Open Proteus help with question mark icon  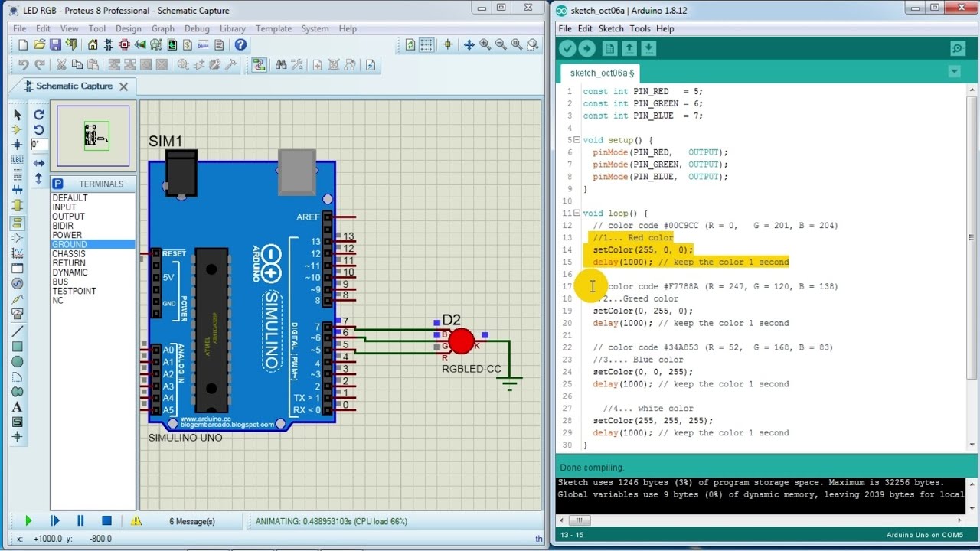click(x=240, y=45)
